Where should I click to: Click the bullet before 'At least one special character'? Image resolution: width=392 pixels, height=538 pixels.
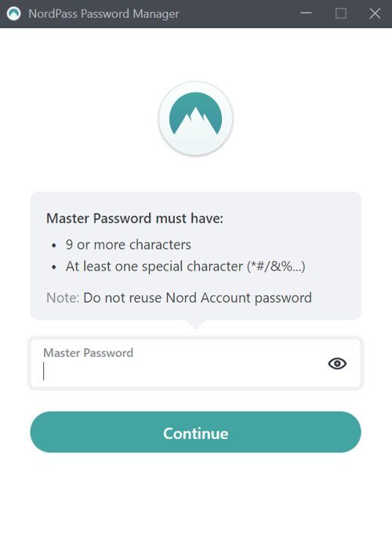[x=53, y=267]
